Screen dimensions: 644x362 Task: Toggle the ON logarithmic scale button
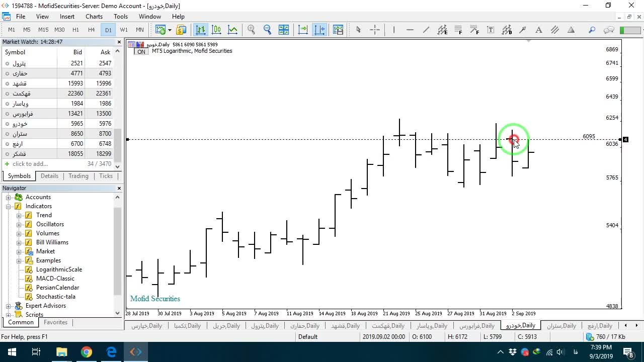click(x=141, y=52)
